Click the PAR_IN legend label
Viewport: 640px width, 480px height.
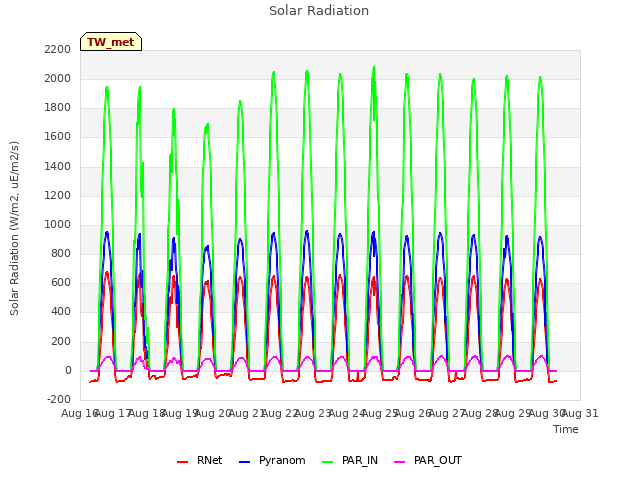(x=360, y=460)
